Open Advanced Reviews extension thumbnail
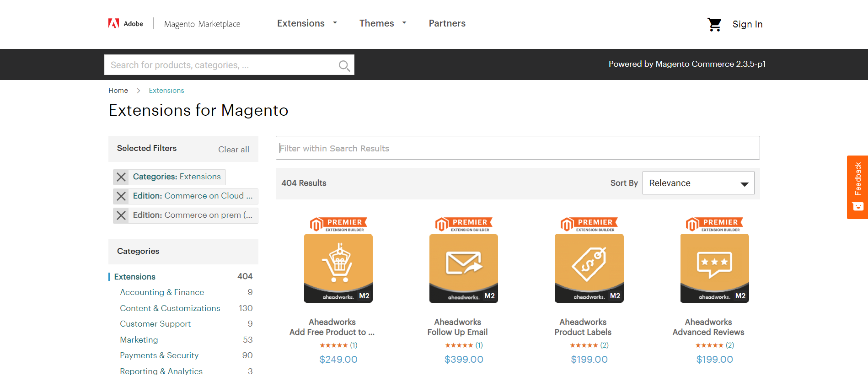 click(715, 269)
